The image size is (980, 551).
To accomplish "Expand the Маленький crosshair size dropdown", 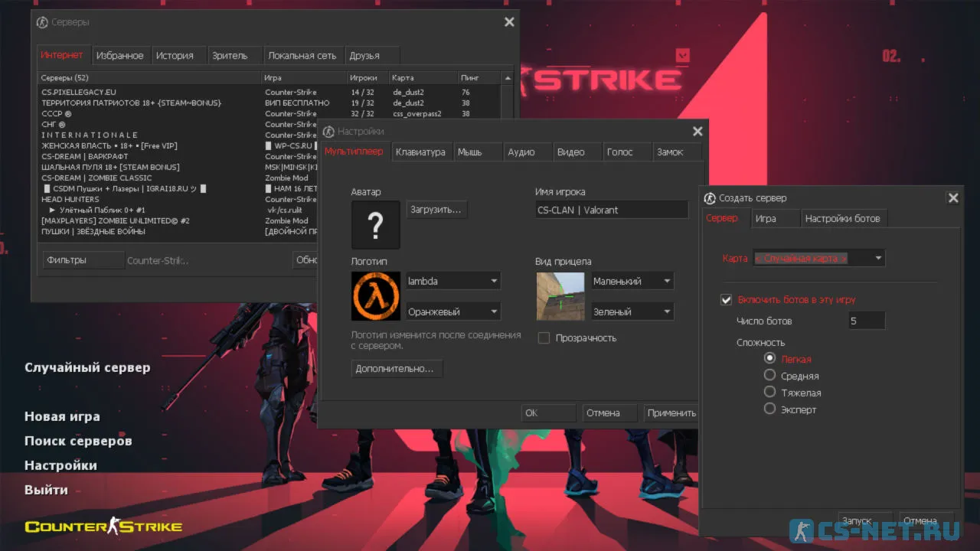I will (632, 281).
